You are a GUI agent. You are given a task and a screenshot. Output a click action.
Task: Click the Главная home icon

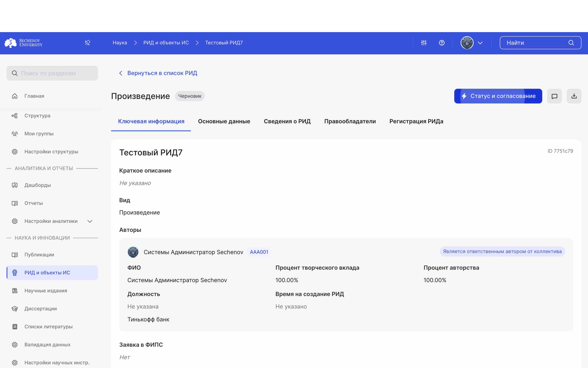pos(14,96)
